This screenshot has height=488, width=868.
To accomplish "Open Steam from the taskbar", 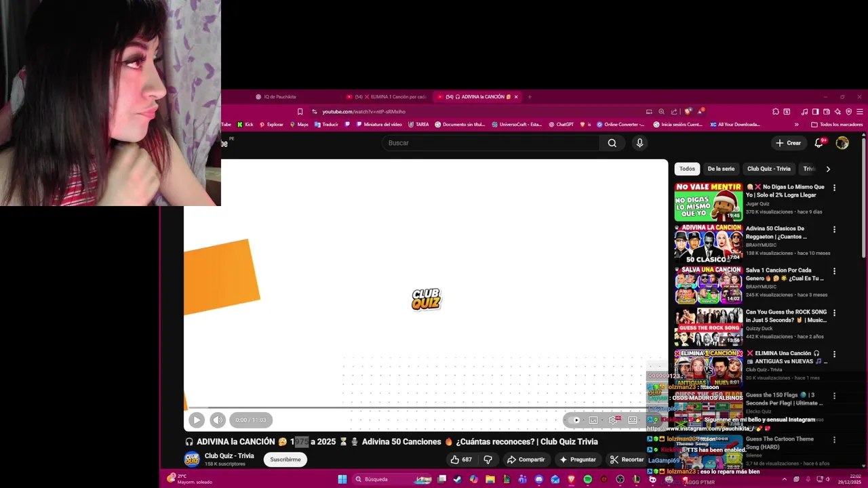I will [x=458, y=479].
